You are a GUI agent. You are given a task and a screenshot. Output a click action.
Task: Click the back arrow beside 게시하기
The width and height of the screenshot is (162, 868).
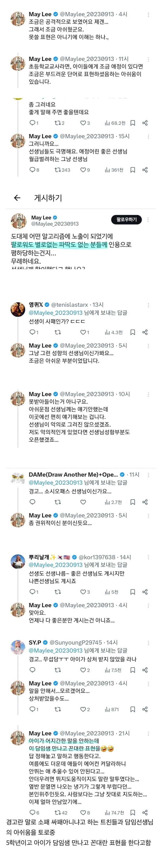coord(17,198)
